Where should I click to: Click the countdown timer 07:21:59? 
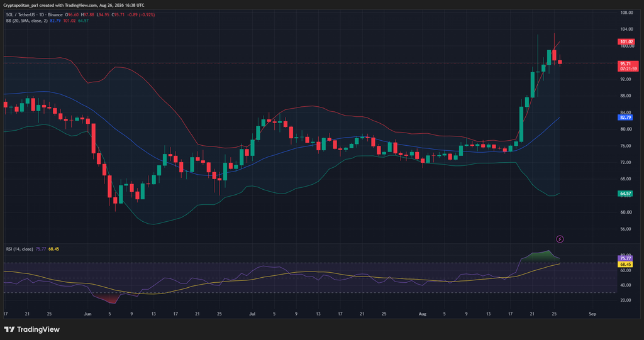click(628, 69)
